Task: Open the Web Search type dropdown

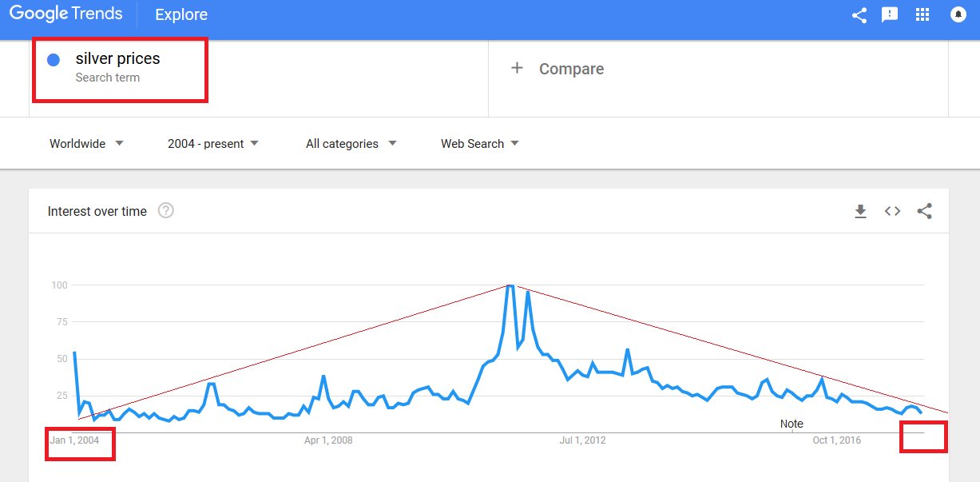Action: click(x=479, y=144)
